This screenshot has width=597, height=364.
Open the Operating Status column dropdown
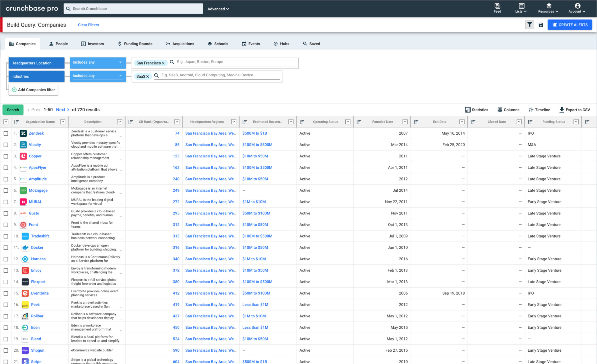(348, 122)
